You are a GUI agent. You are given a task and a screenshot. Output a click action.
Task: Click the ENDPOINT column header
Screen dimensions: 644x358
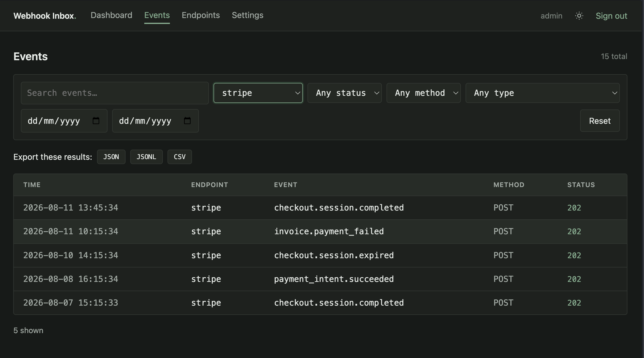210,185
